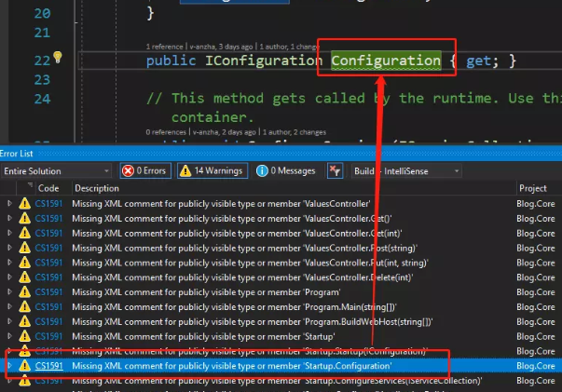
Task: Select 'Startup.ConfigureServices(IServiceCollection)' warning description
Action: point(277,381)
